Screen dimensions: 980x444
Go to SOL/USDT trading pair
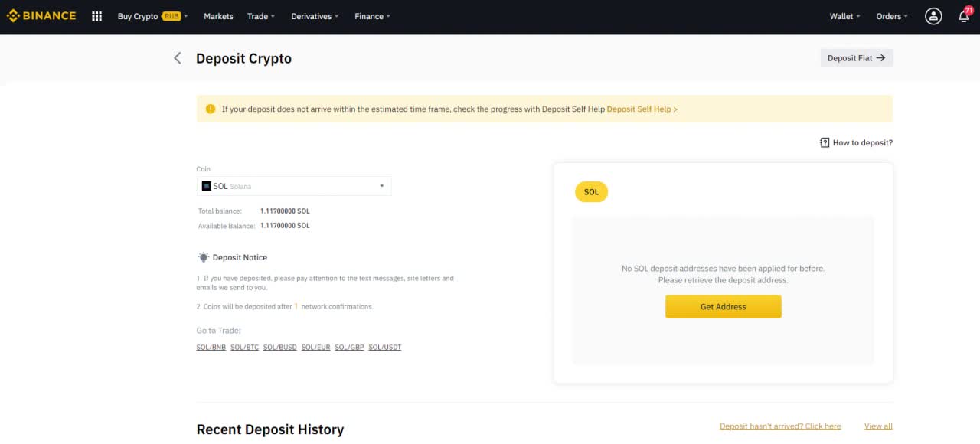coord(385,347)
